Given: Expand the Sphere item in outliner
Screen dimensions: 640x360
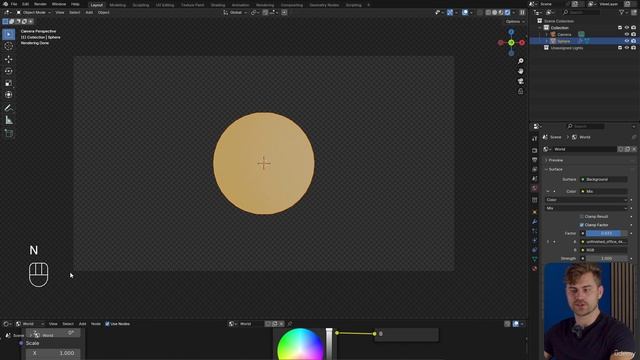Looking at the screenshot, I should pos(547,41).
